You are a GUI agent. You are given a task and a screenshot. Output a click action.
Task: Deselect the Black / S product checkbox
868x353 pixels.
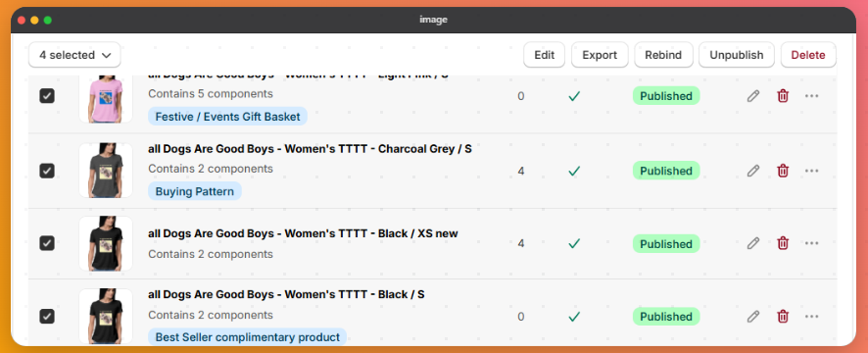47,317
